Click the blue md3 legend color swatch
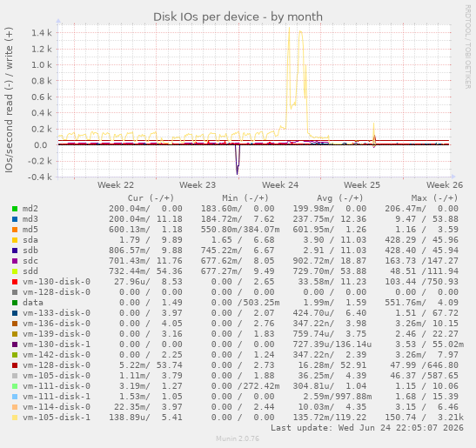This screenshot has width=476, height=448. point(15,219)
